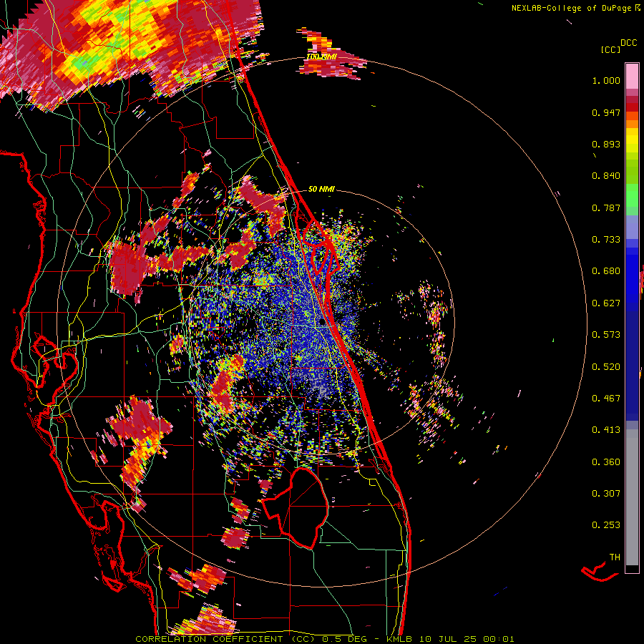Click the NEXLAB-College of DuPage credit text
The height and width of the screenshot is (644, 644).
[x=571, y=8]
